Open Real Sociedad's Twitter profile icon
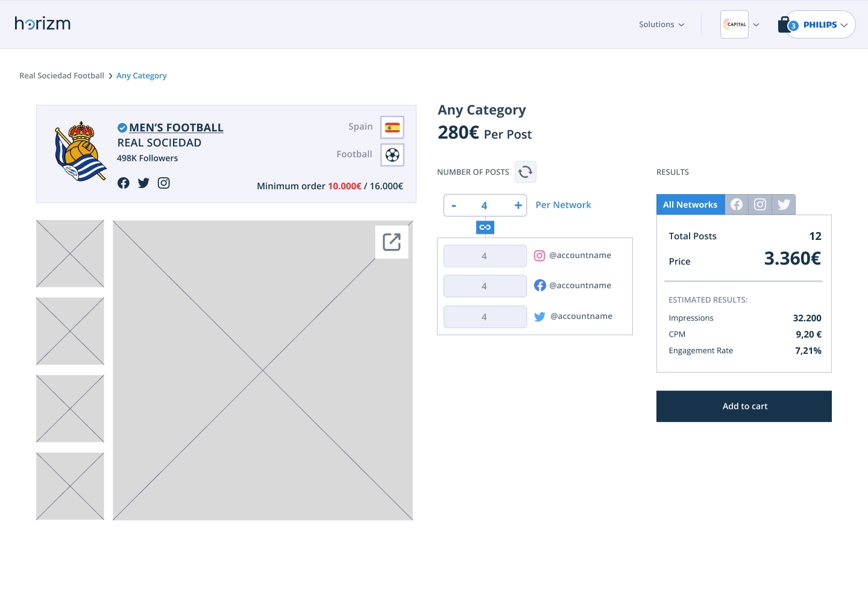This screenshot has height=604, width=868. point(143,183)
